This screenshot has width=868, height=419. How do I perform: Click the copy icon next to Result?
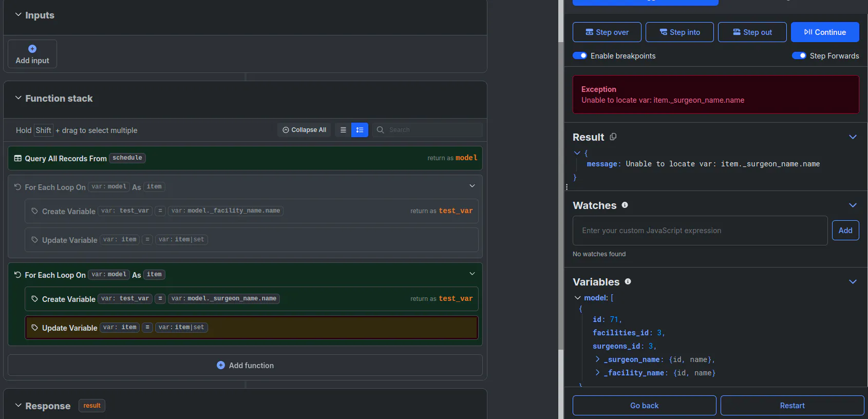(x=613, y=137)
